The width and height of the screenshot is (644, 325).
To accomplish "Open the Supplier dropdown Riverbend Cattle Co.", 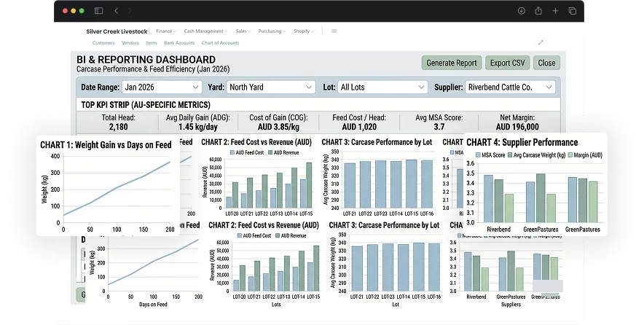I will (x=510, y=87).
